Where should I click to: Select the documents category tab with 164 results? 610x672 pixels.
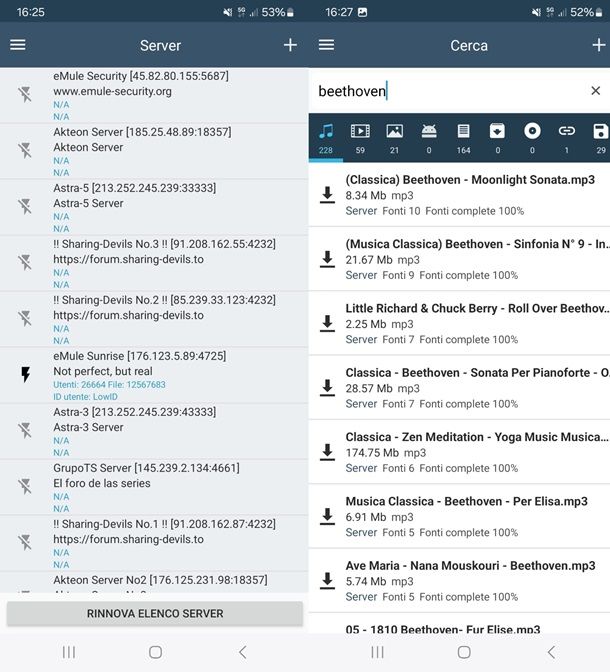[x=463, y=138]
